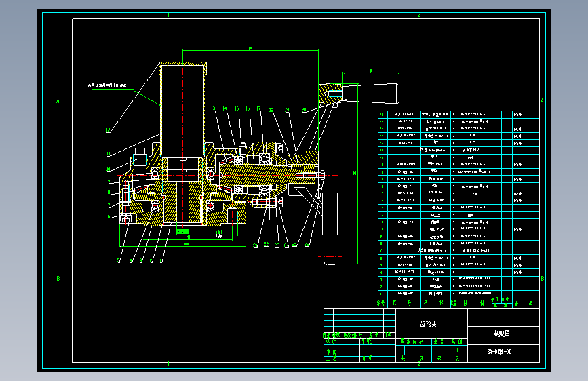Select part balloon number 26
Image resolution: width=588 pixels, height=381 pixels.
(x=307, y=245)
